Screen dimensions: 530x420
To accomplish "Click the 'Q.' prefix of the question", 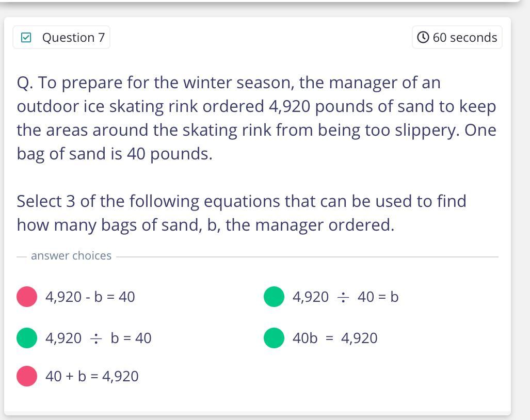I will point(25,83).
